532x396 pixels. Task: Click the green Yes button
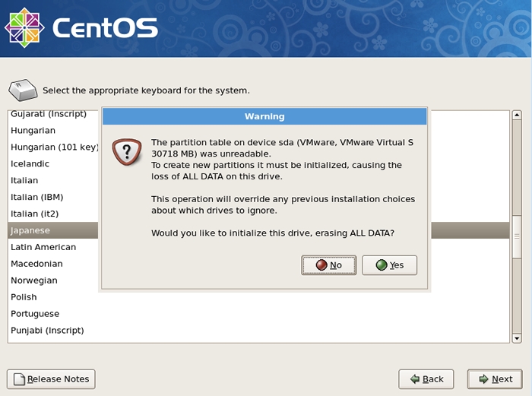[x=389, y=265]
